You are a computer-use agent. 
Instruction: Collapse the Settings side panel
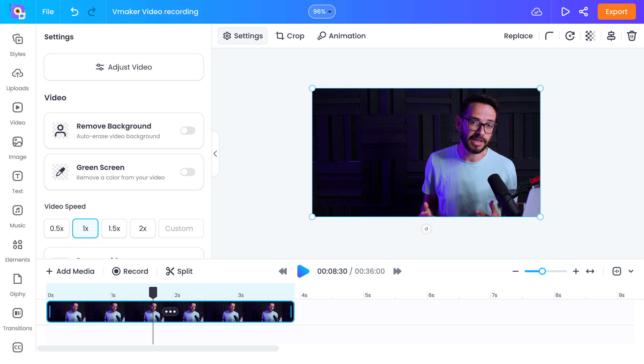pos(215,154)
